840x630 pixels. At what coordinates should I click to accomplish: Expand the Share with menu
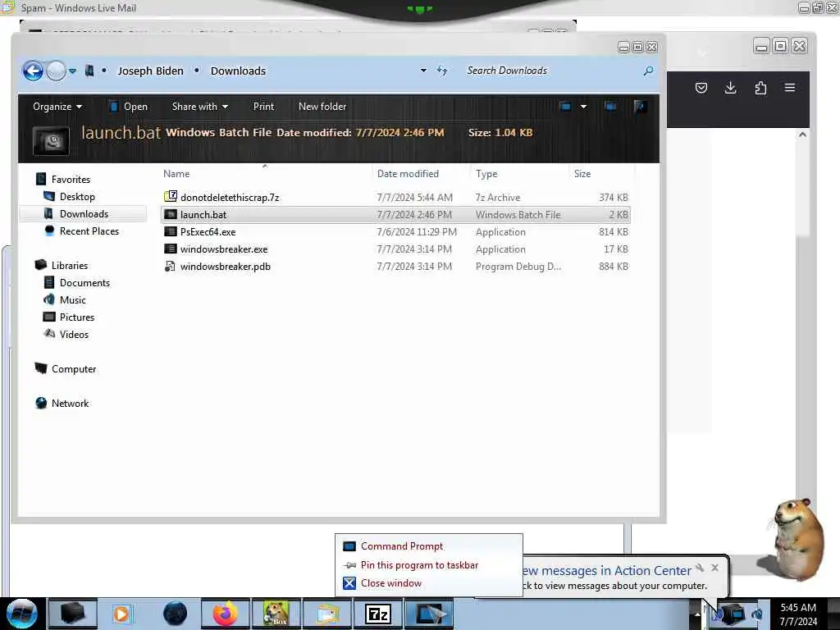pyautogui.click(x=200, y=106)
